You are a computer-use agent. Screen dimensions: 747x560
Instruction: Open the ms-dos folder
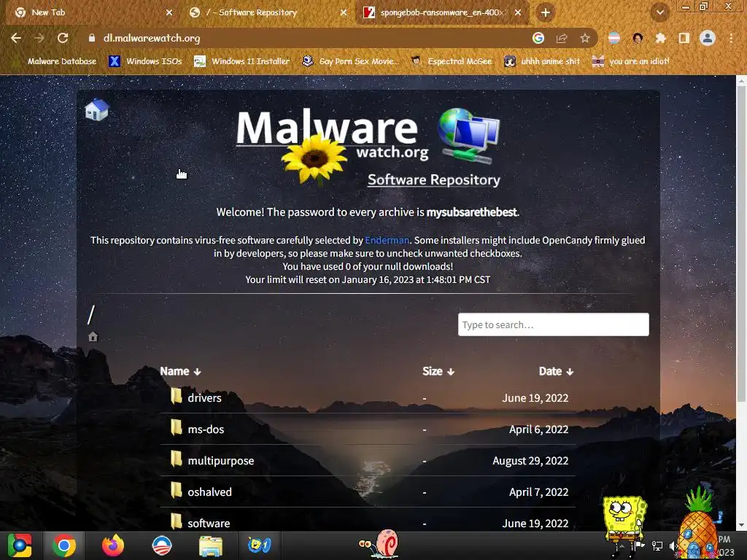(206, 429)
